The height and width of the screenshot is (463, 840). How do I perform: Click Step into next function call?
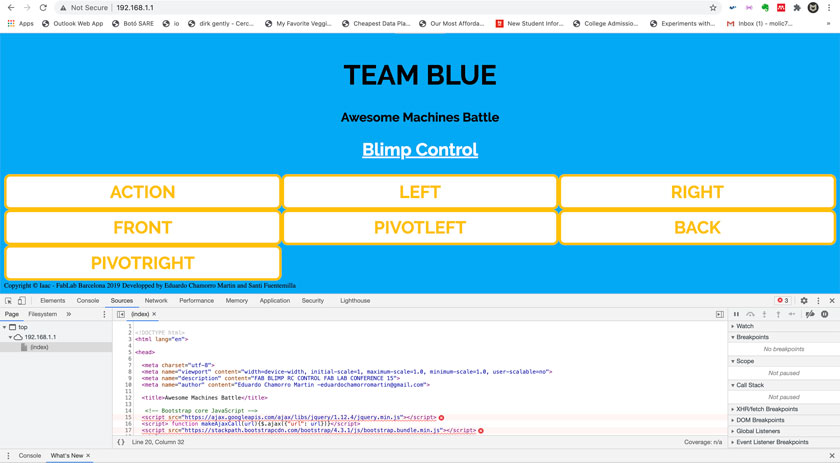pos(764,314)
